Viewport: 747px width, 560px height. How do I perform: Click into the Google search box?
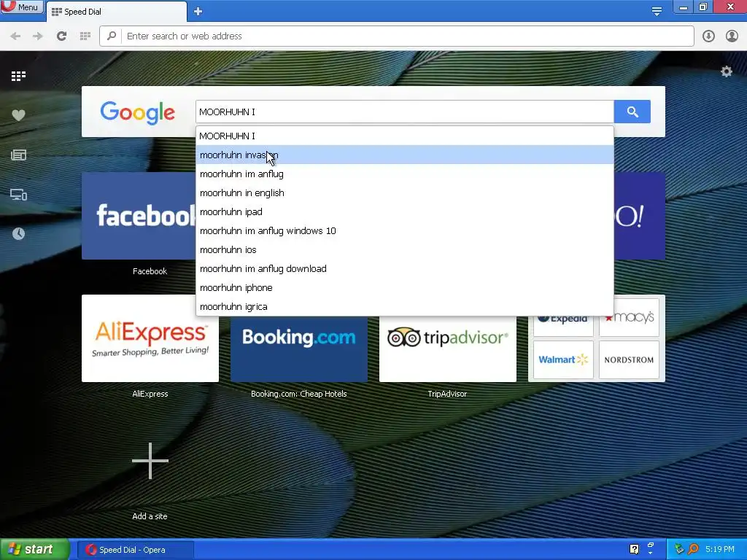pos(404,112)
